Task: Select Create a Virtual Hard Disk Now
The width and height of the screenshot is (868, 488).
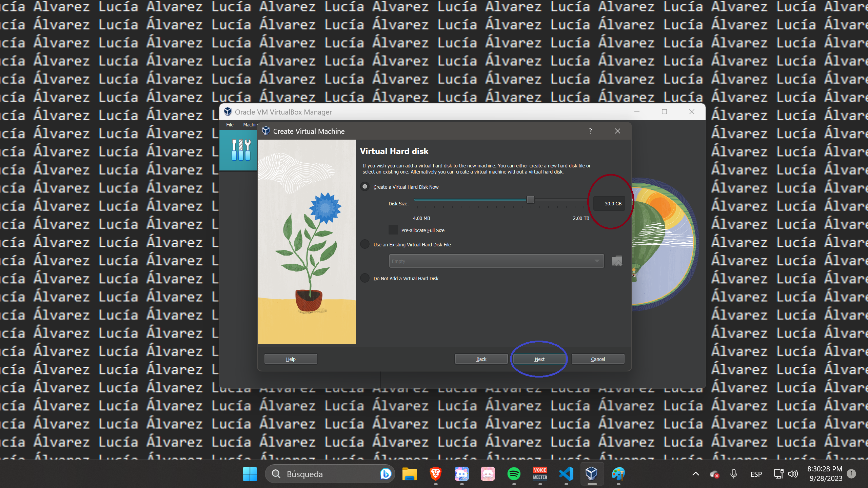Action: [x=364, y=186]
